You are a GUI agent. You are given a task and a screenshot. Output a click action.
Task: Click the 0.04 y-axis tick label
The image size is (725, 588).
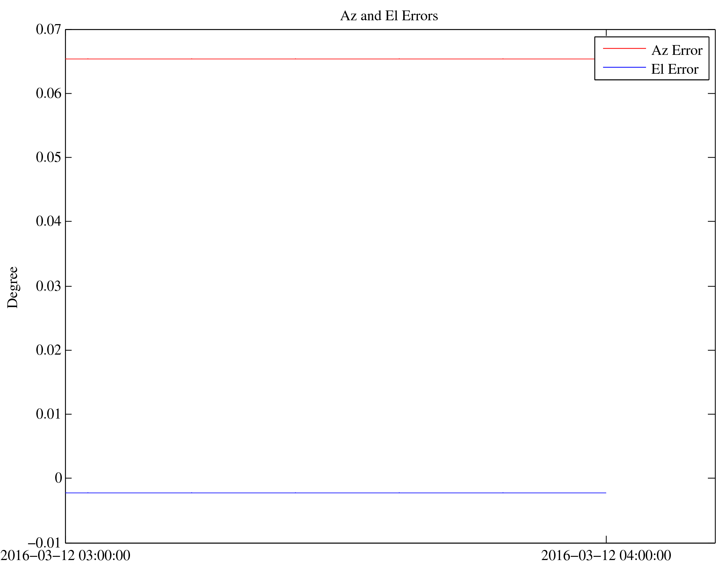(48, 221)
